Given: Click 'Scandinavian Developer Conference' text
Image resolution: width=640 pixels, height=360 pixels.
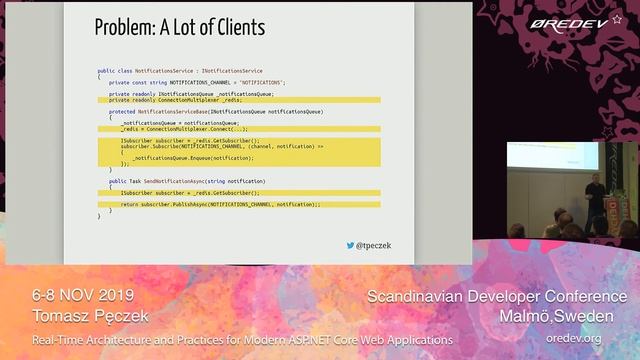Looking at the screenshot, I should click(x=497, y=296).
